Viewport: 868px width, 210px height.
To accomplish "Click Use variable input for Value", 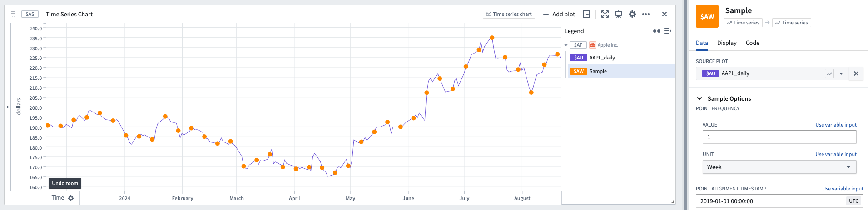I will click(x=836, y=125).
